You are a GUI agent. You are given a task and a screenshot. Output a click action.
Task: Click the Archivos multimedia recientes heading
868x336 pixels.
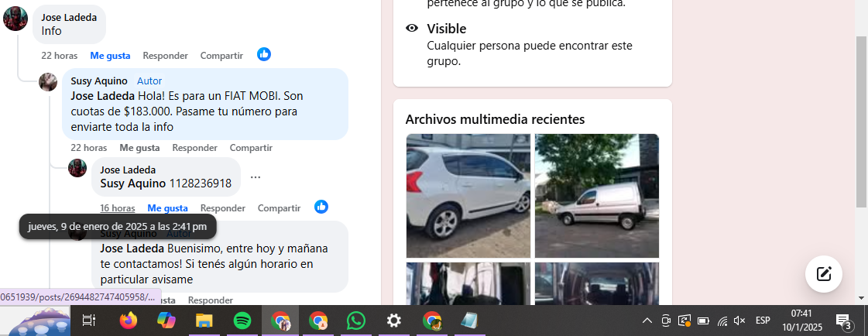pos(495,119)
